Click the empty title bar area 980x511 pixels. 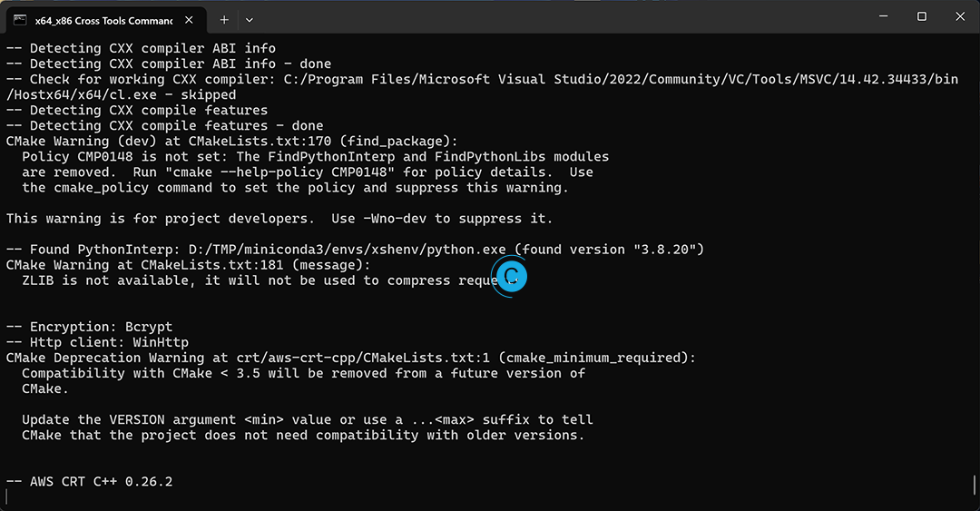(544, 16)
